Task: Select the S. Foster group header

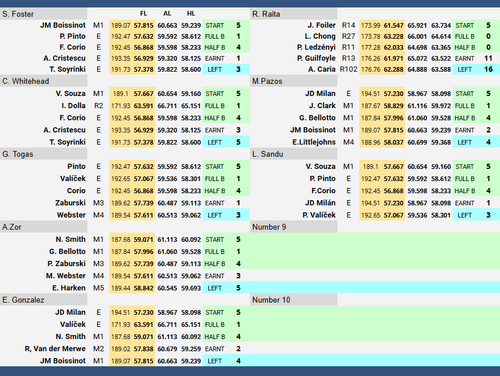Action: pos(43,14)
